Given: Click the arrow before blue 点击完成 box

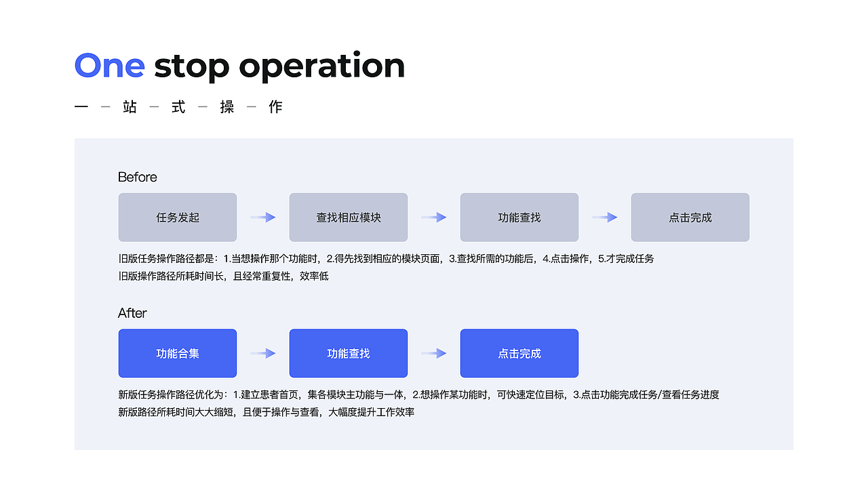Looking at the screenshot, I should click(x=434, y=353).
